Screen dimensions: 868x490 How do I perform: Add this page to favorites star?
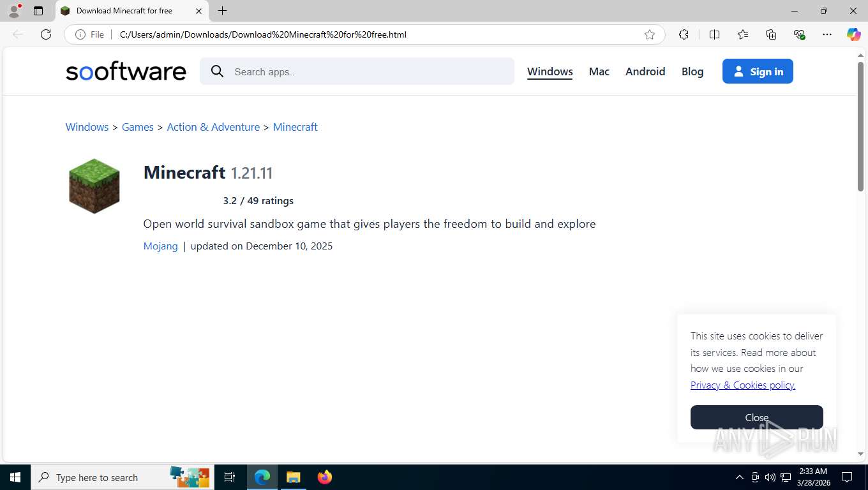tap(650, 34)
